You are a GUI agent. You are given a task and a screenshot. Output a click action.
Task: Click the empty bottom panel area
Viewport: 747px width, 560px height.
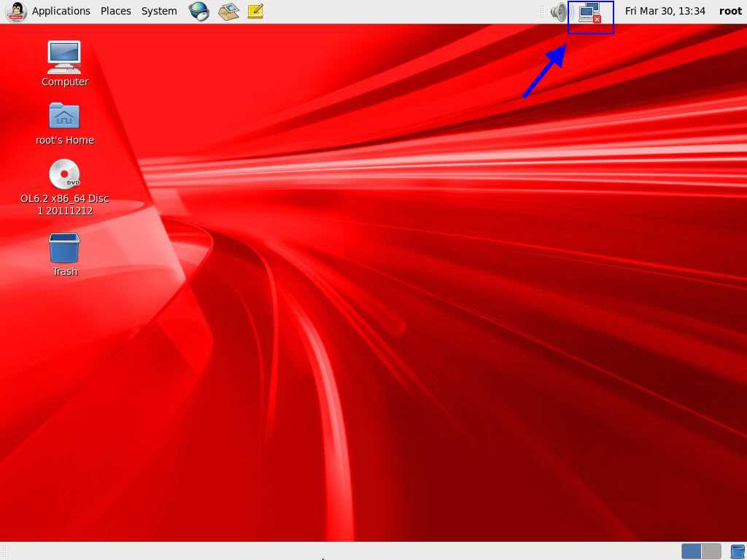(365, 552)
